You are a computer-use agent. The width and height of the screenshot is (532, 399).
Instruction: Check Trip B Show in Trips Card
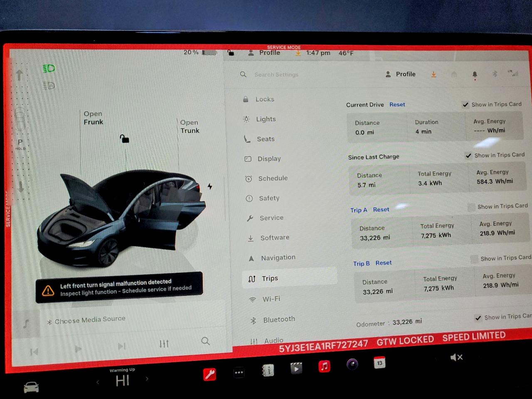point(474,259)
